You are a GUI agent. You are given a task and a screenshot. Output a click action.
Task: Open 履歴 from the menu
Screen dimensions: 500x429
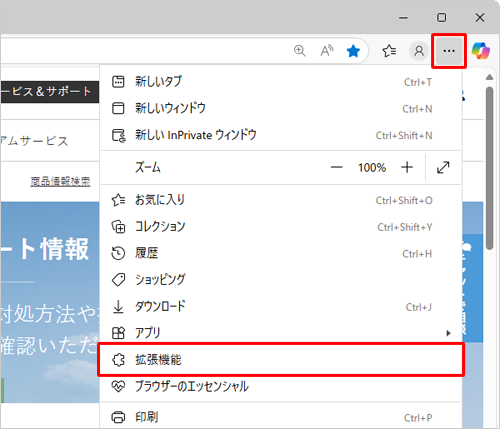281,254
